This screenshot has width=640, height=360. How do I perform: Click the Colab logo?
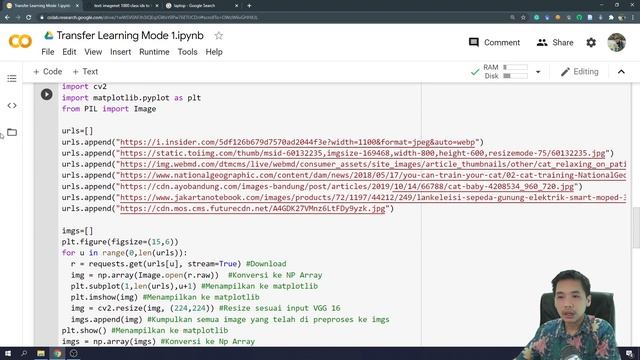click(x=20, y=41)
